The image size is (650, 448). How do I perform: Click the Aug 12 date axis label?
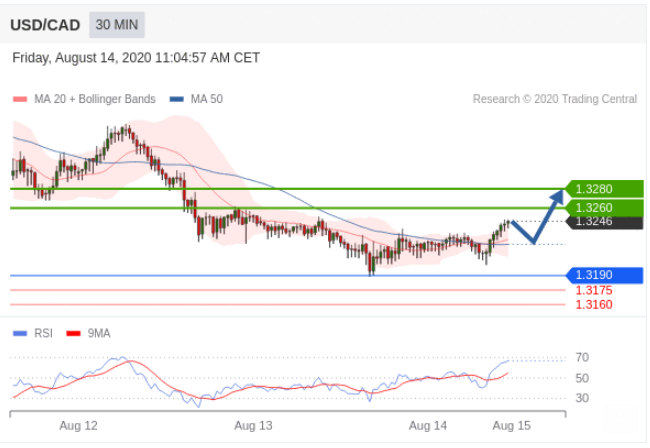[78, 425]
